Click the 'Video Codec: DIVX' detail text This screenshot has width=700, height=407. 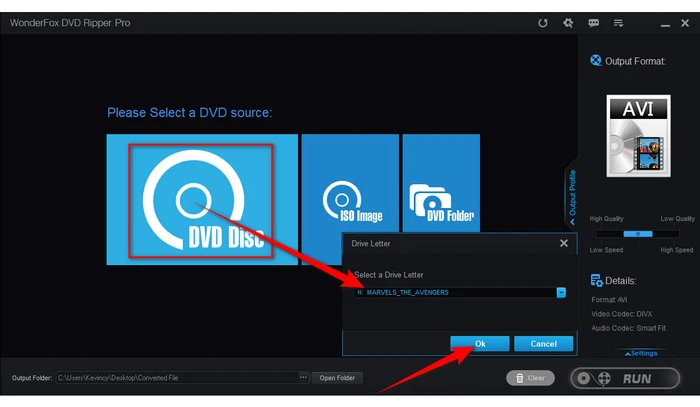tap(621, 314)
